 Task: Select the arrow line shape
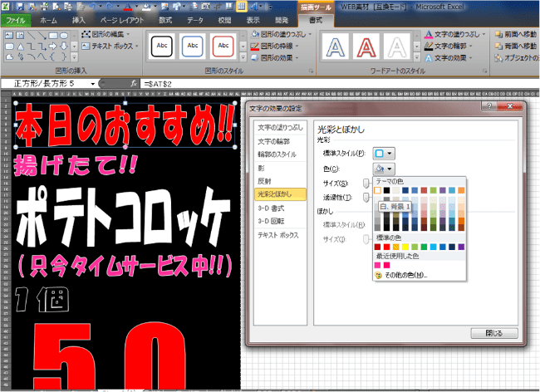(x=42, y=35)
